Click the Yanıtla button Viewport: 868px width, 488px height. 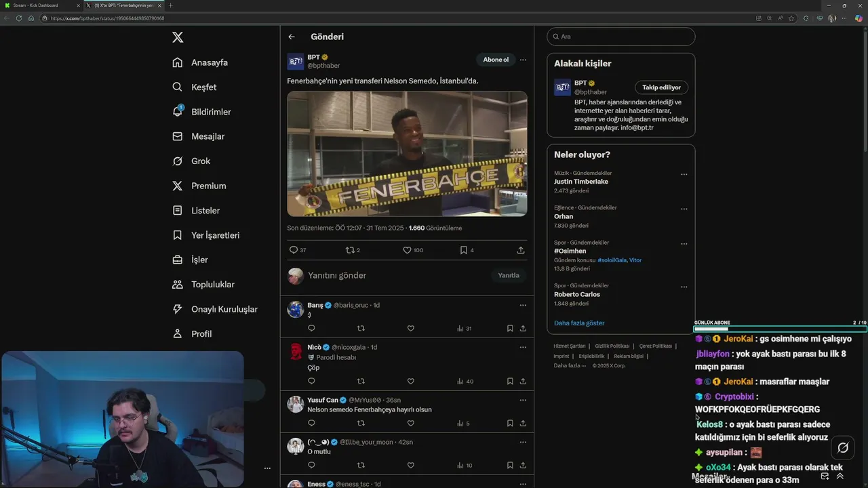tap(509, 275)
